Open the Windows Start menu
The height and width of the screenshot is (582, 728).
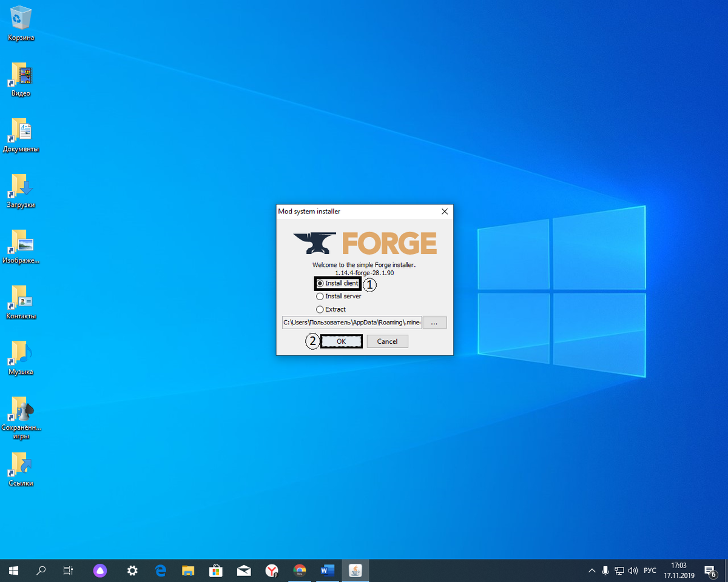13,570
